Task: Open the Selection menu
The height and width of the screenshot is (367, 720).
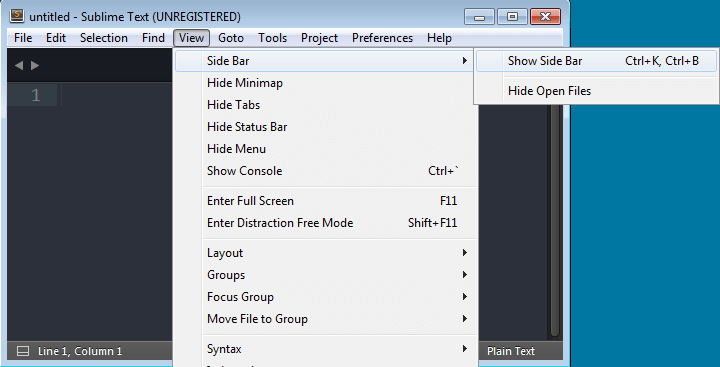Action: [104, 38]
